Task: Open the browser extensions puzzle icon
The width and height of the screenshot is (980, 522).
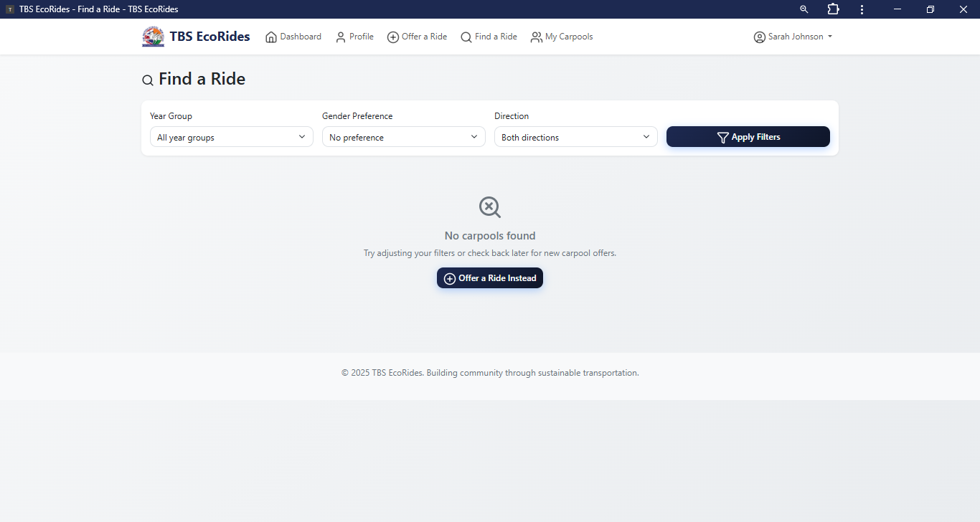Action: point(833,9)
